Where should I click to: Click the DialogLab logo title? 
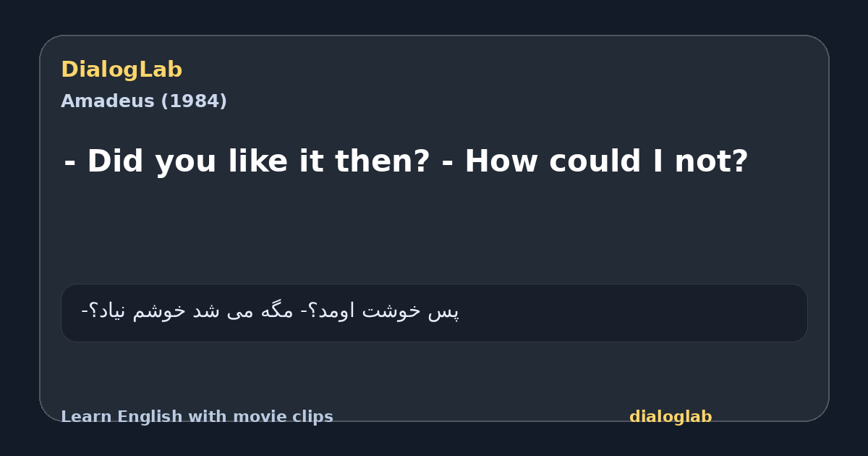coord(122,70)
